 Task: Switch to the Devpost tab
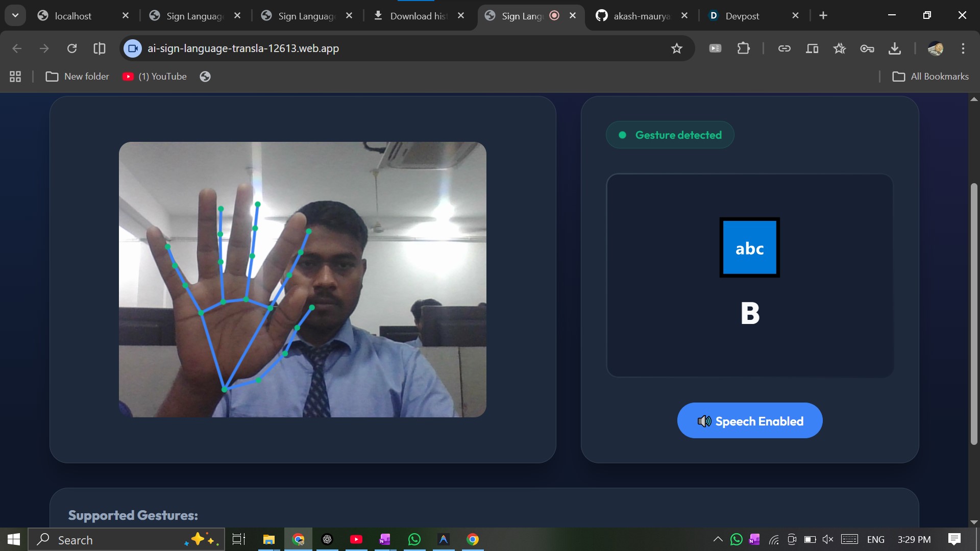pos(742,16)
